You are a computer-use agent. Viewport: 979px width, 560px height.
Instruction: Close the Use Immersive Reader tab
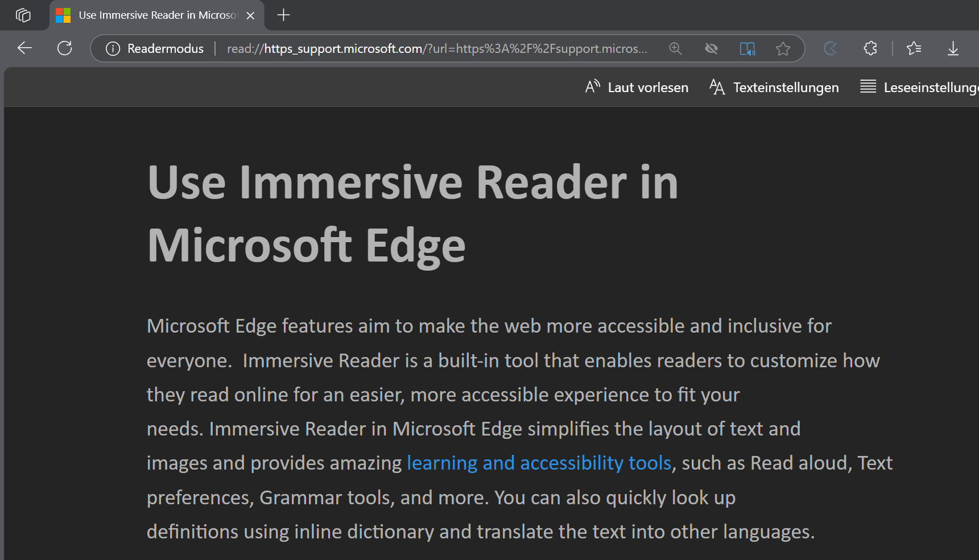tap(250, 15)
